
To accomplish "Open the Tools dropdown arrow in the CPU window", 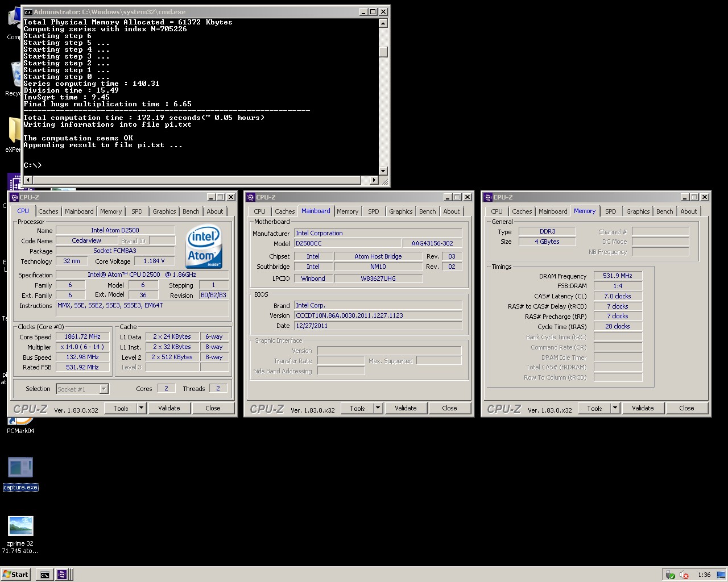I will [x=142, y=408].
